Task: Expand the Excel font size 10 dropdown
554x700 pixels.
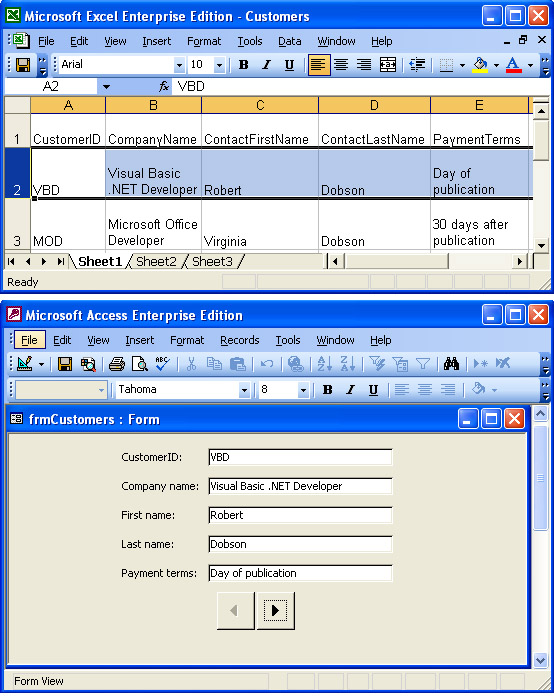Action: (x=219, y=65)
